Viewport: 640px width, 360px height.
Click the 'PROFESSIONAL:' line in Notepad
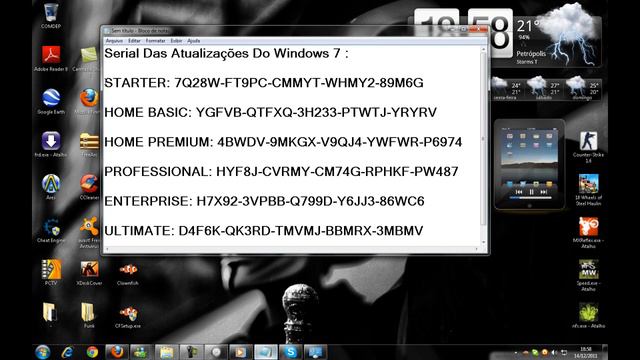pyautogui.click(x=281, y=171)
